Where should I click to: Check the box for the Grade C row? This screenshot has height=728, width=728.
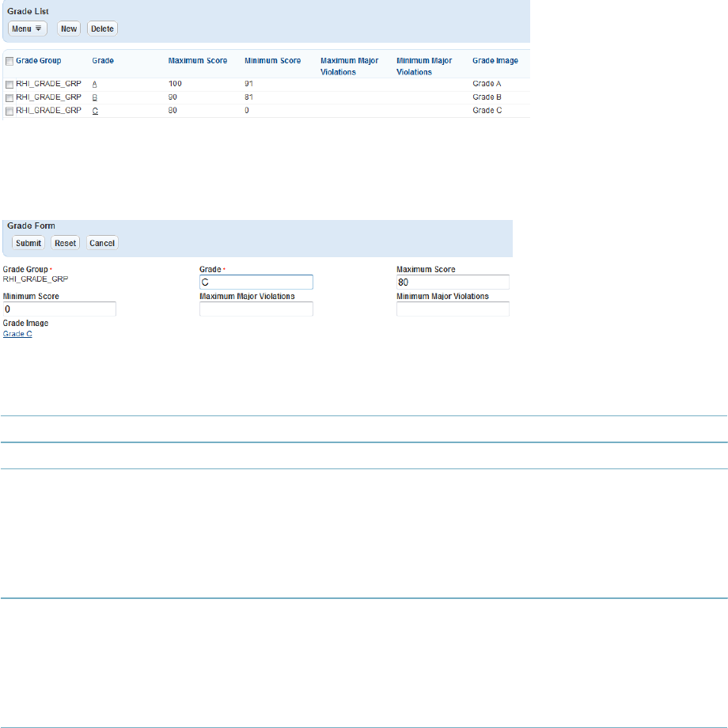[9, 112]
